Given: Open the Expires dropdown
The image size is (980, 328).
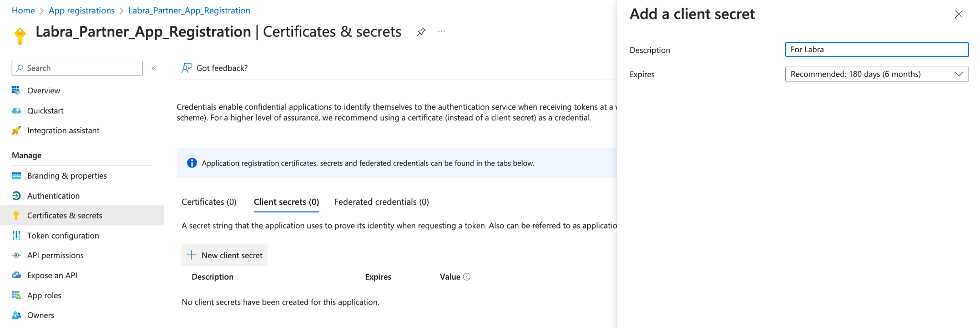Looking at the screenshot, I should coord(877,74).
